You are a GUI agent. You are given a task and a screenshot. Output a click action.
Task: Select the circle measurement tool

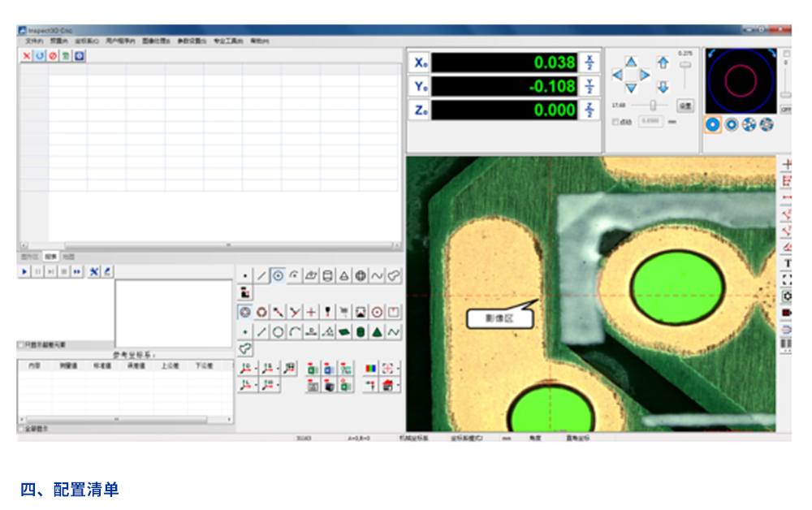click(279, 276)
